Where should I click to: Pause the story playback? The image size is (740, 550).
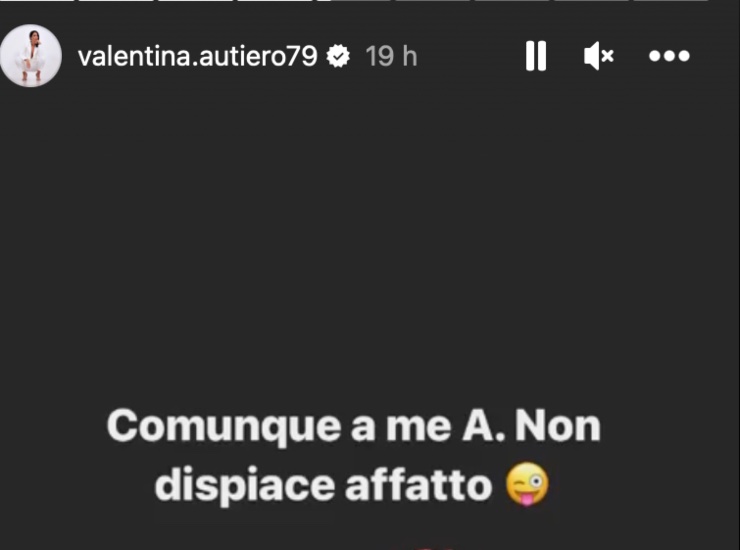536,56
